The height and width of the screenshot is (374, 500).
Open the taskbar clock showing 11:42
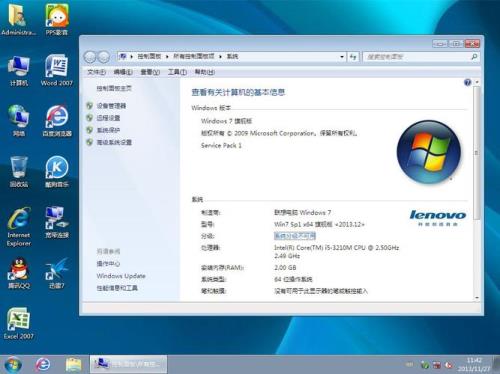(x=474, y=364)
